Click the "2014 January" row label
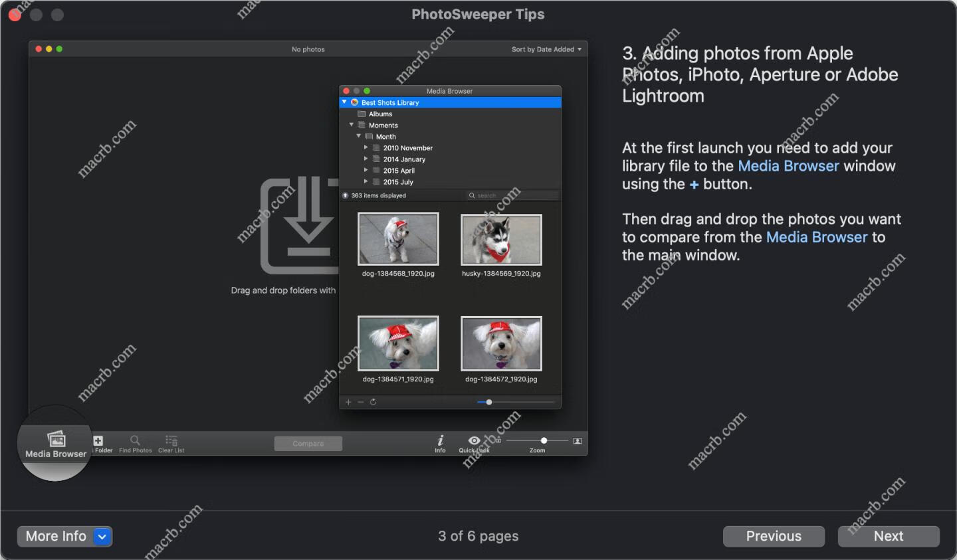 (404, 159)
